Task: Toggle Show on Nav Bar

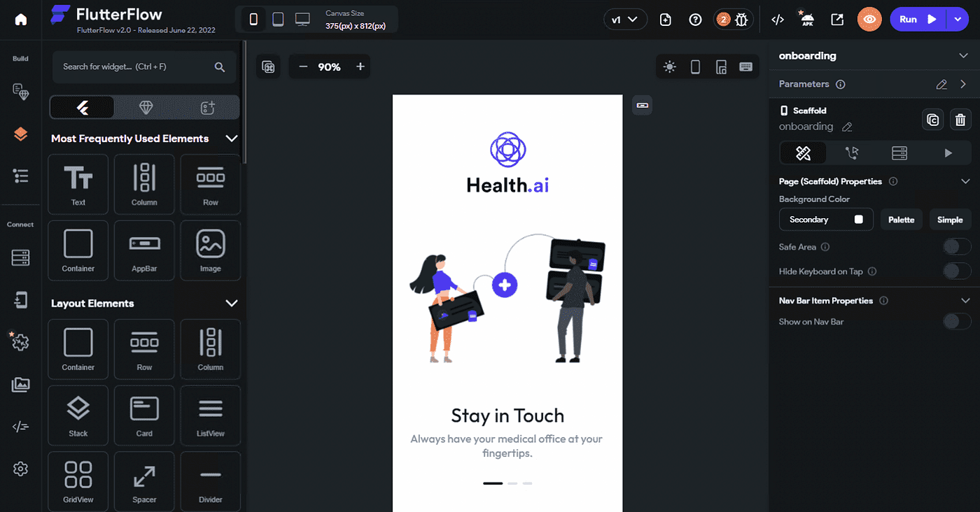Action: pos(957,321)
